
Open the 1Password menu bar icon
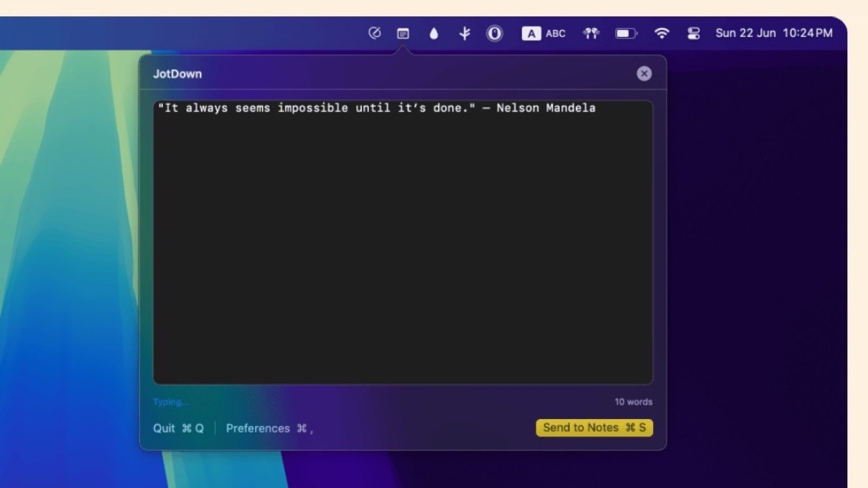click(x=494, y=34)
